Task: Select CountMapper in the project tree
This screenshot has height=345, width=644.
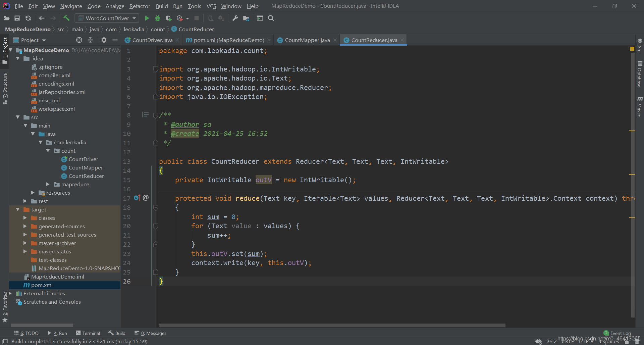Action: click(86, 167)
